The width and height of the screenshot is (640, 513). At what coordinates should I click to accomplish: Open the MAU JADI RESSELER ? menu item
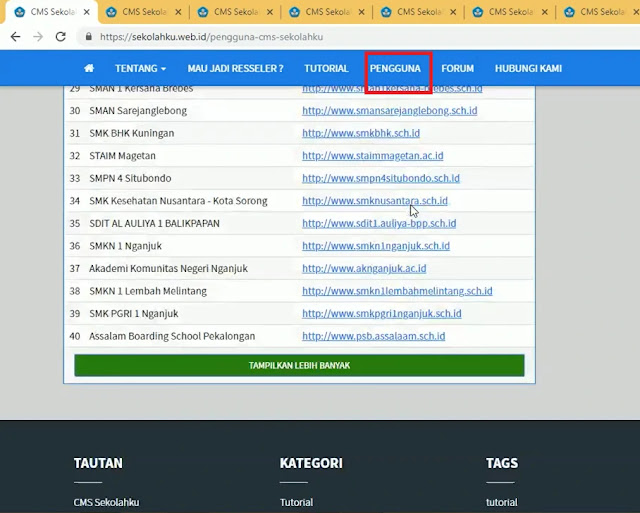pos(236,68)
